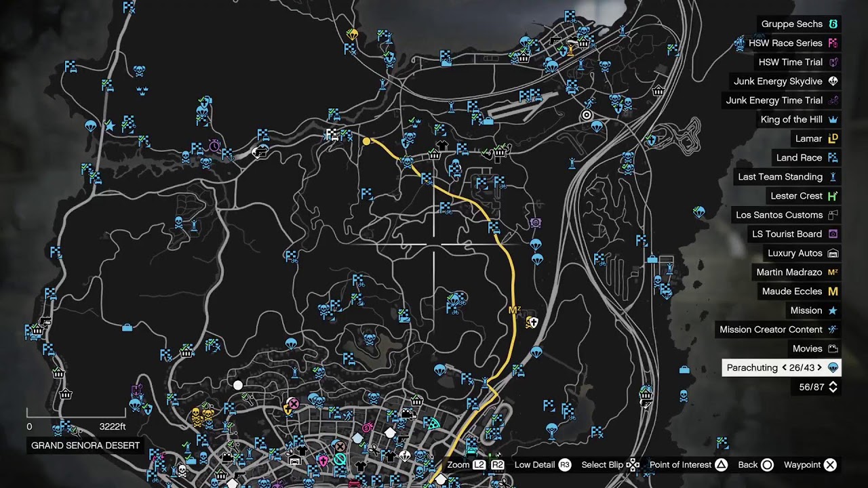
Task: Click the Waypoint X button
Action: point(830,465)
